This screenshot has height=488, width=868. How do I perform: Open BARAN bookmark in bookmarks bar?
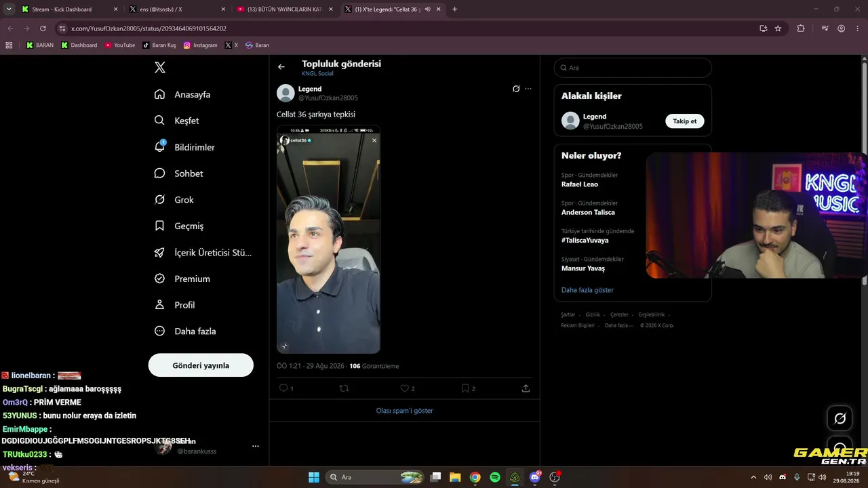[x=40, y=45]
